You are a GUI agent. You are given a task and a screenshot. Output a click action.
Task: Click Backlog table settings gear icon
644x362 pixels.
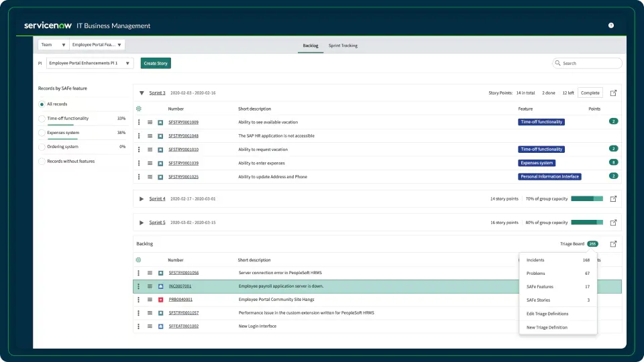click(x=139, y=260)
